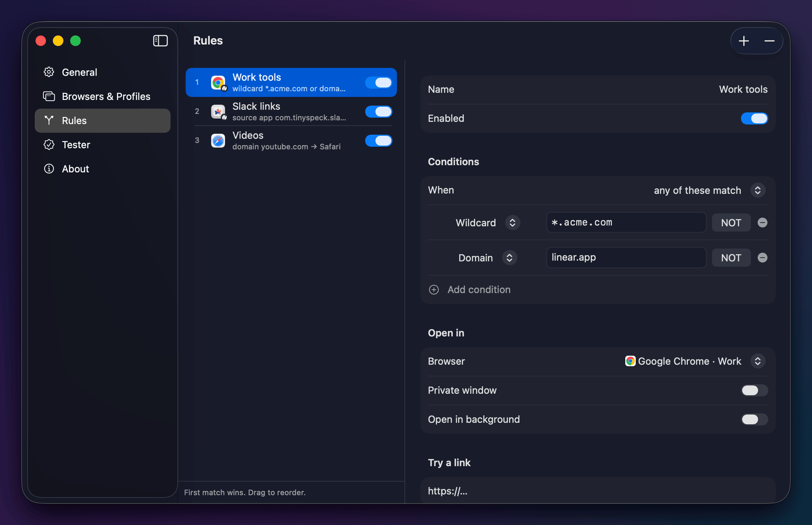Enable Open in background switch
812x525 pixels.
(754, 419)
